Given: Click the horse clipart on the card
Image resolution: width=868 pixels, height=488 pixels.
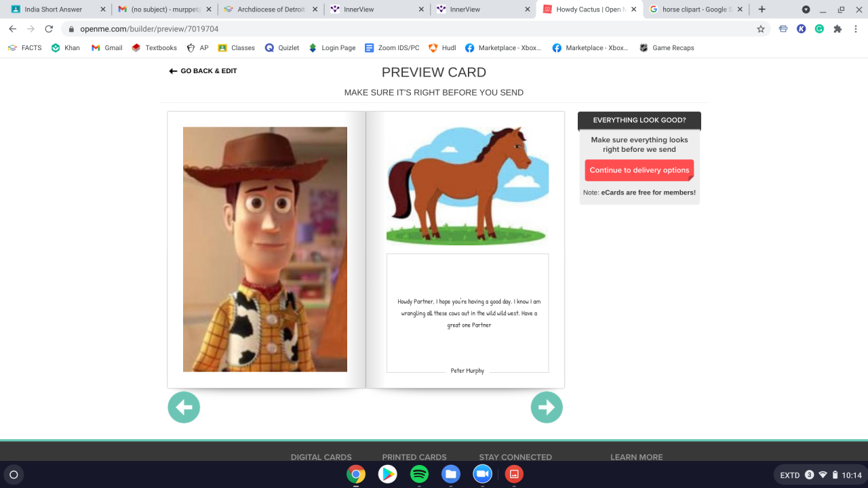Looking at the screenshot, I should 467,185.
